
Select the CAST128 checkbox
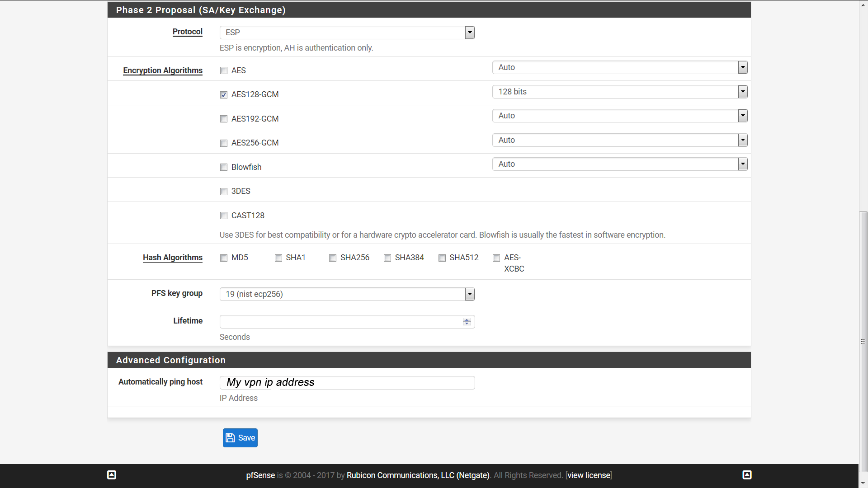[224, 216]
